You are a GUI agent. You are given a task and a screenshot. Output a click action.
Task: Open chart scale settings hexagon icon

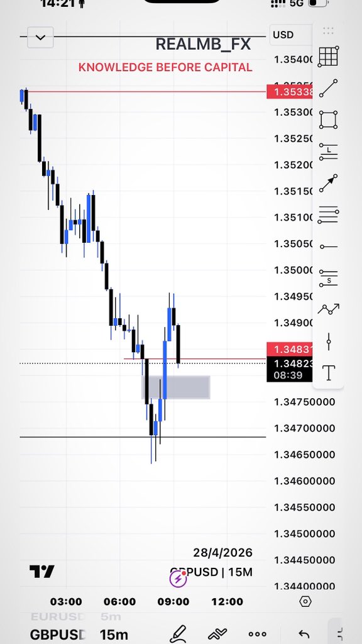pyautogui.click(x=305, y=602)
